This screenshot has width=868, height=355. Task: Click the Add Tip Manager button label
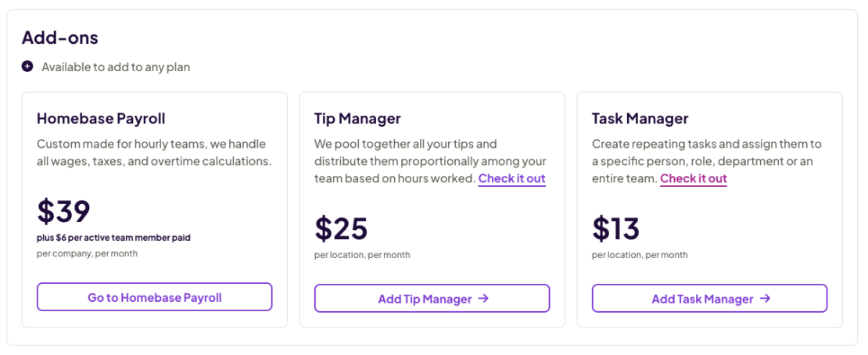point(425,299)
